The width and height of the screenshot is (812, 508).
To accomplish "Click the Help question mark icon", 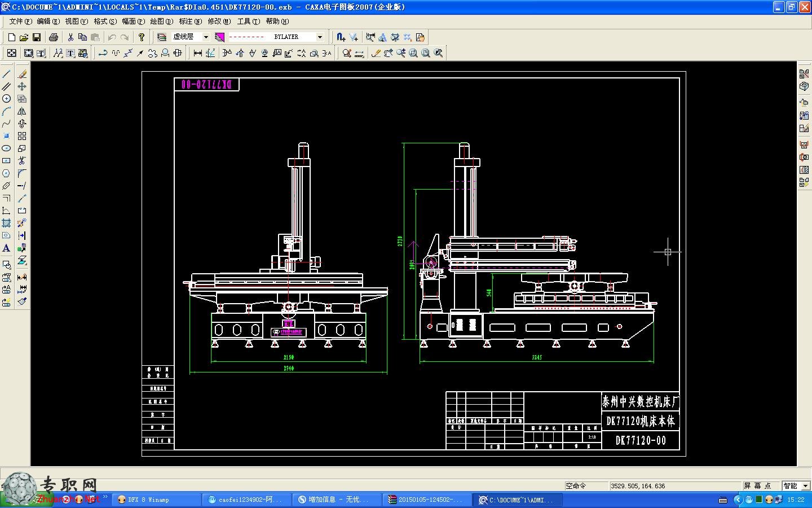I will [x=142, y=37].
